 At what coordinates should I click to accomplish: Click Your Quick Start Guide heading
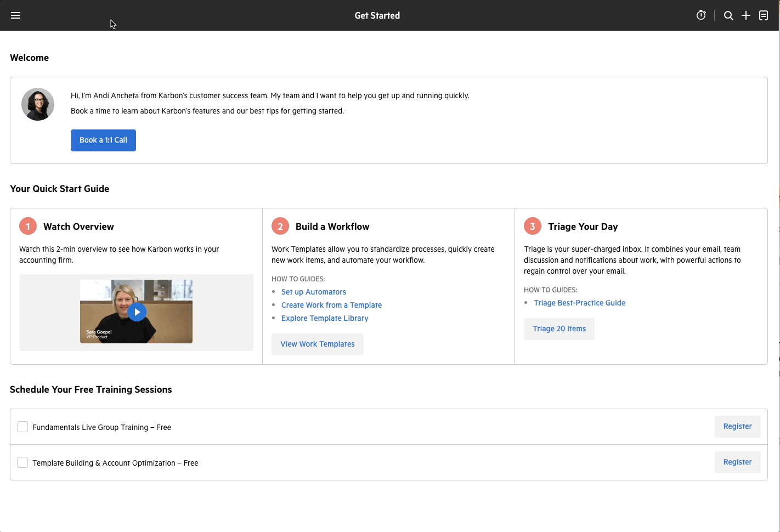tap(60, 189)
